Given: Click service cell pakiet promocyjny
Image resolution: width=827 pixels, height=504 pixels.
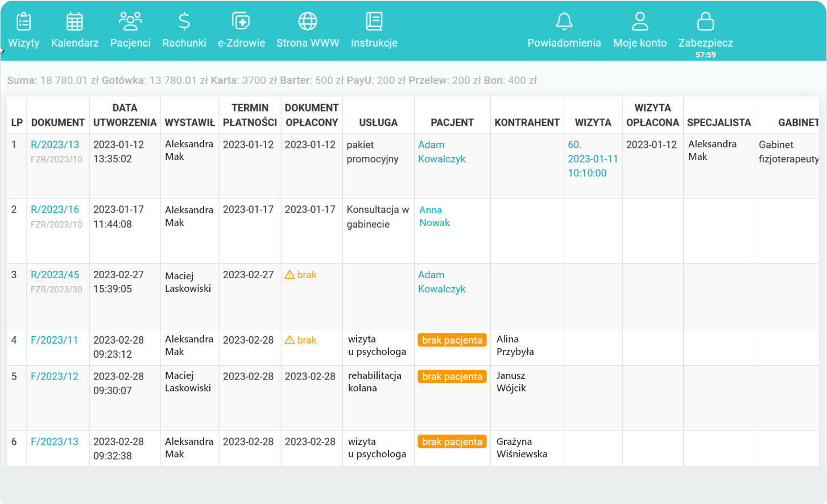Looking at the screenshot, I should tap(373, 152).
